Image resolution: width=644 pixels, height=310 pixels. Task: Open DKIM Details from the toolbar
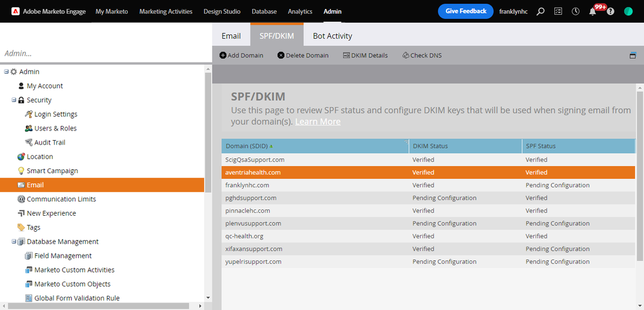coord(365,56)
